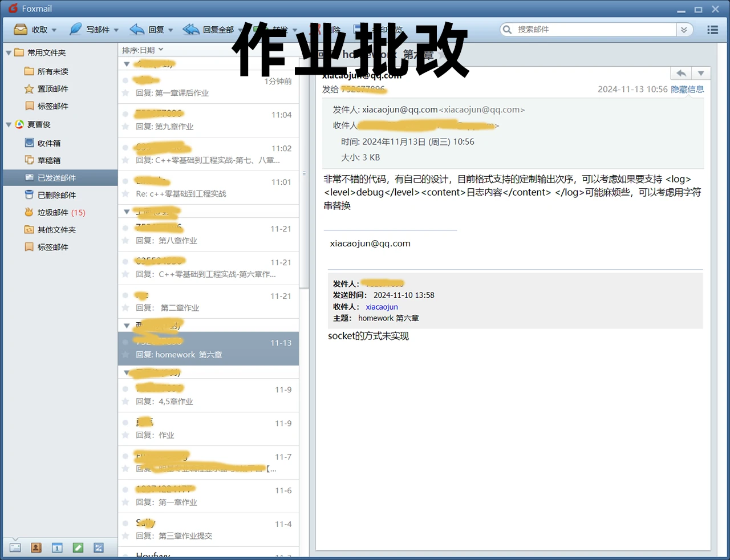The width and height of the screenshot is (730, 560).
Task: Toggle read status dot of 回复: 作业
Action: [125, 423]
